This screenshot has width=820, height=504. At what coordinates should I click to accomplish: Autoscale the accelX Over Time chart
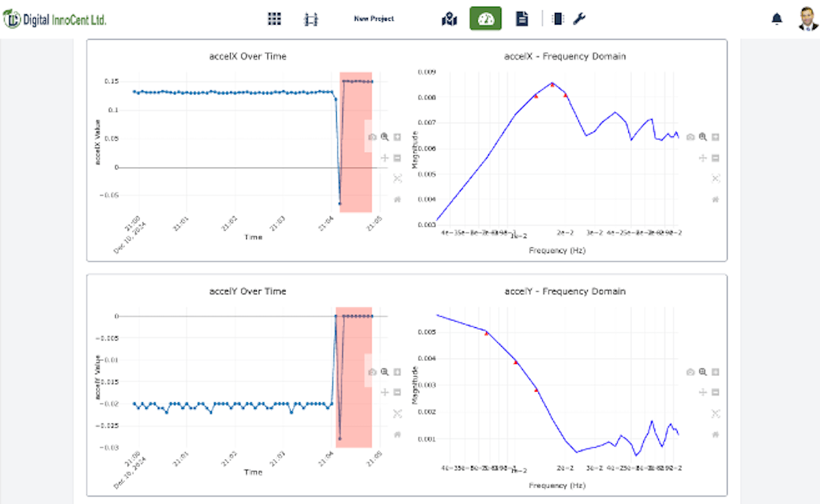click(x=398, y=178)
